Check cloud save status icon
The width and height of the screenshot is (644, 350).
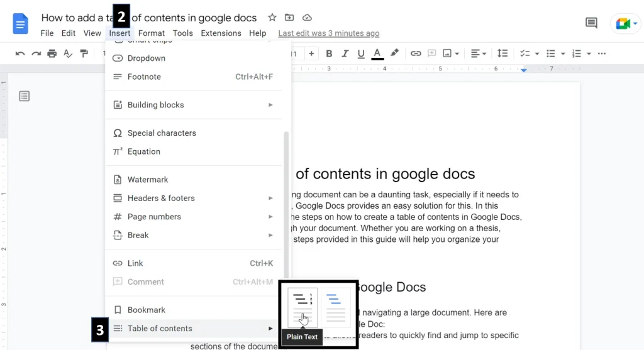click(307, 18)
